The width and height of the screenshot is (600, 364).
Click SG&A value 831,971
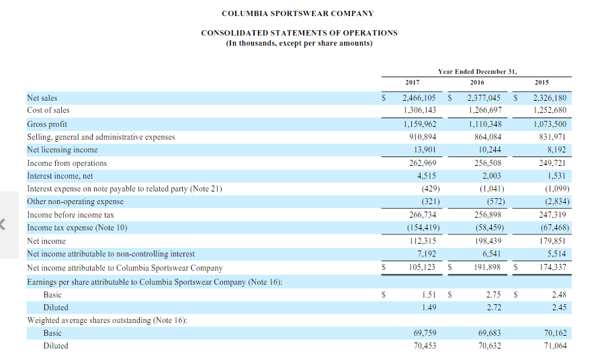[x=552, y=137]
